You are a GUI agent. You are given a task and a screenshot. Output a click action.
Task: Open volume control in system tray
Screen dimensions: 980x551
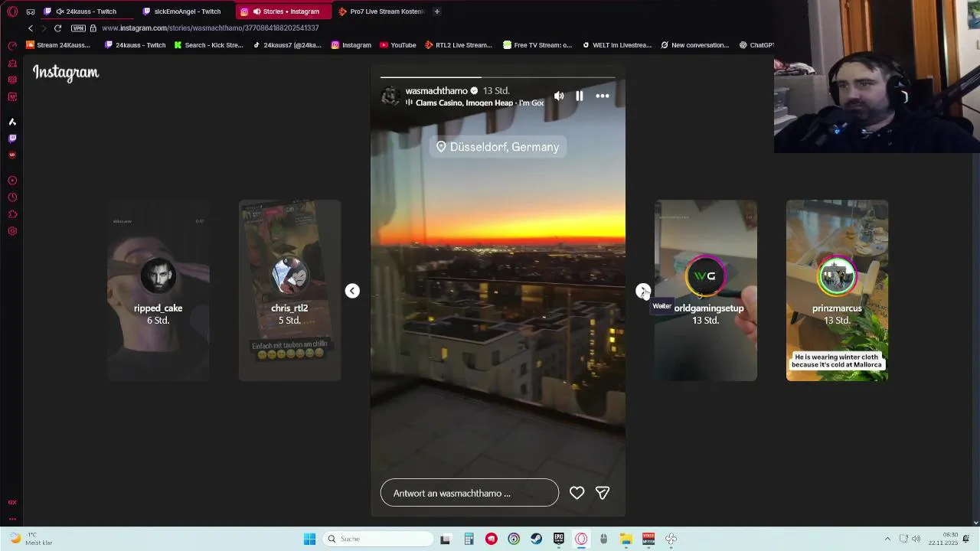tap(916, 539)
